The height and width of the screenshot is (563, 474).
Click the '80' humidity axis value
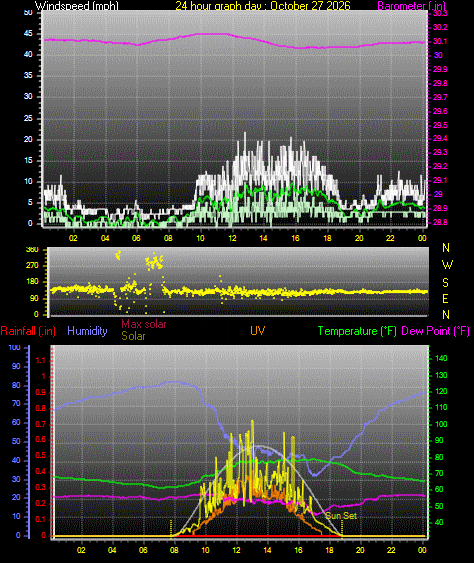click(x=16, y=386)
